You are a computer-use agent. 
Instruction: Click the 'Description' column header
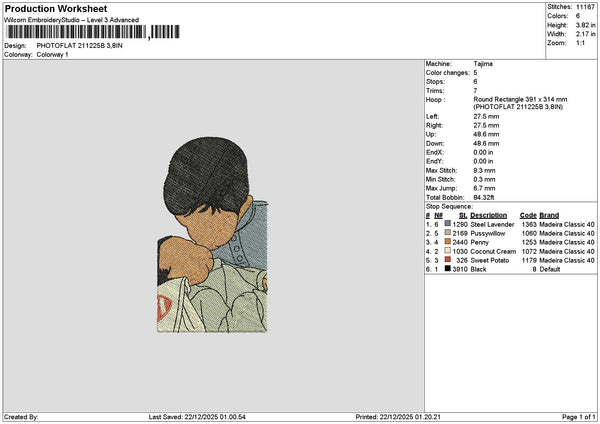click(x=488, y=215)
